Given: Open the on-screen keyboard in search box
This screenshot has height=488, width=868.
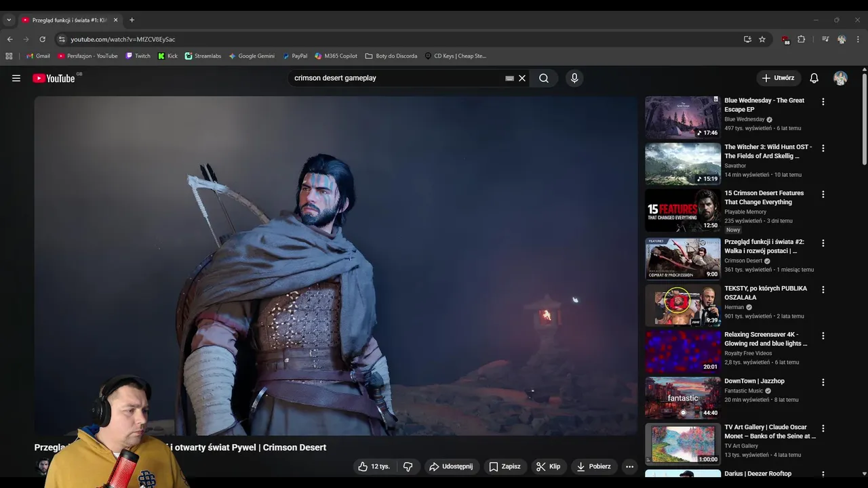Looking at the screenshot, I should click(509, 78).
